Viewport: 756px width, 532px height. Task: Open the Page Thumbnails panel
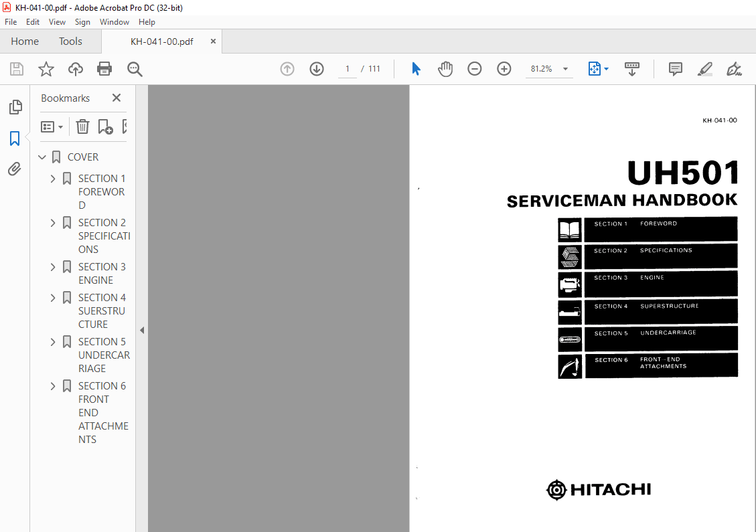[15, 107]
